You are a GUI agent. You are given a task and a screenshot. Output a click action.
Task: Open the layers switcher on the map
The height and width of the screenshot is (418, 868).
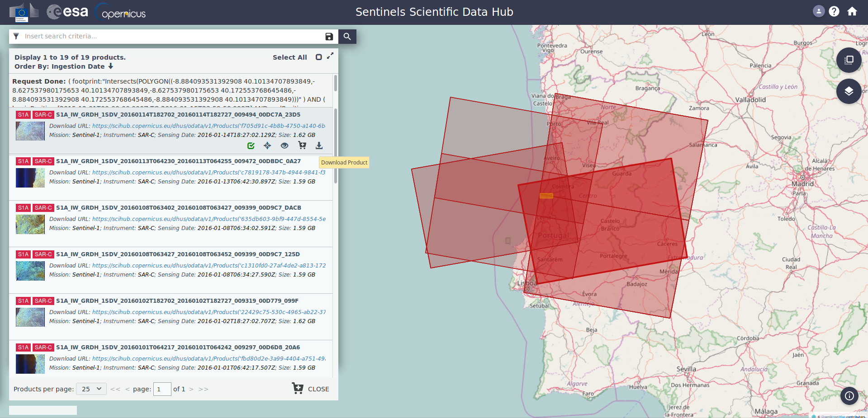pyautogui.click(x=849, y=91)
